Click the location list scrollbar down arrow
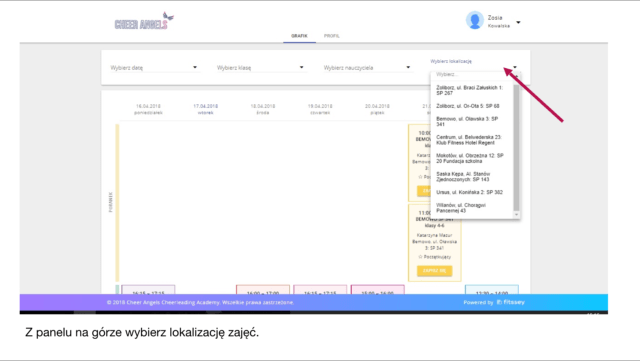The height and width of the screenshot is (361, 640). pos(516,214)
